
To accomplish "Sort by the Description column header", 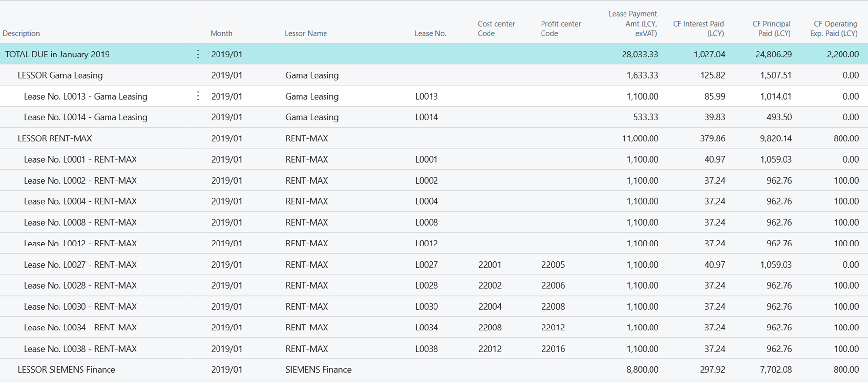I will pos(21,33).
